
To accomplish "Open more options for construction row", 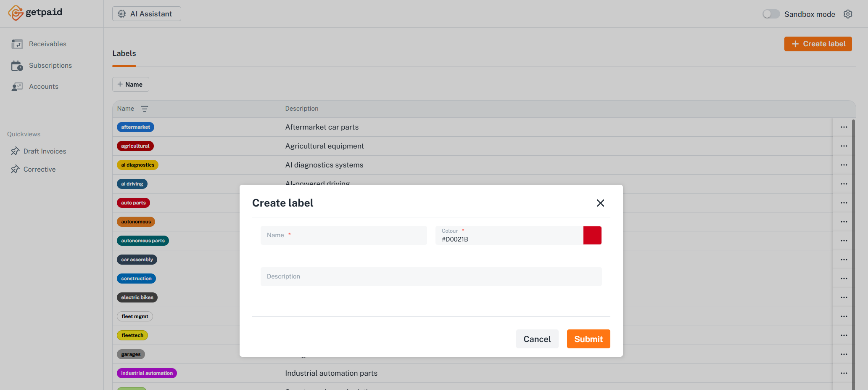I will pos(844,279).
